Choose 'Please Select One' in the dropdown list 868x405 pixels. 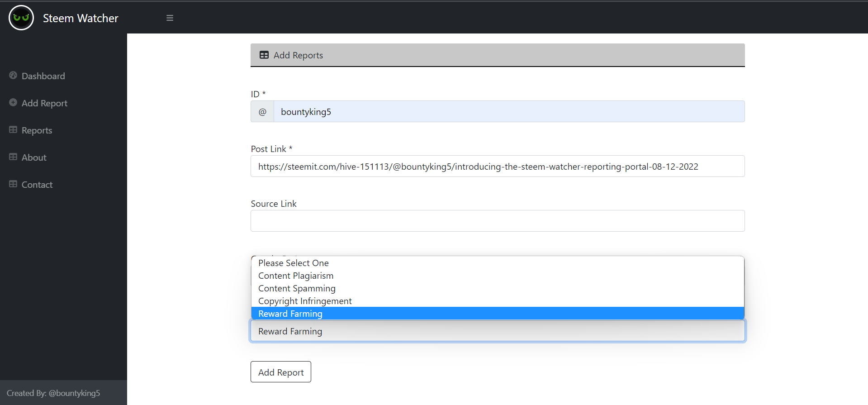point(498,263)
